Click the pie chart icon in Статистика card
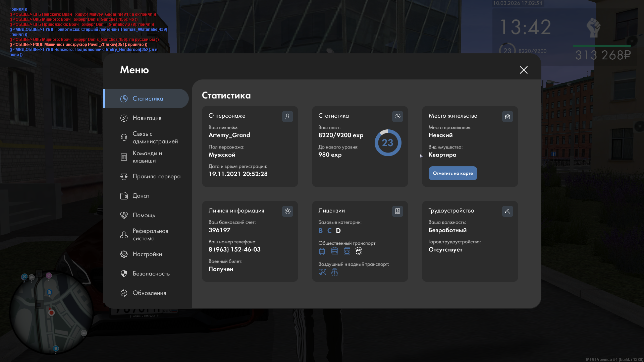Image resolution: width=644 pixels, height=362 pixels. (397, 116)
